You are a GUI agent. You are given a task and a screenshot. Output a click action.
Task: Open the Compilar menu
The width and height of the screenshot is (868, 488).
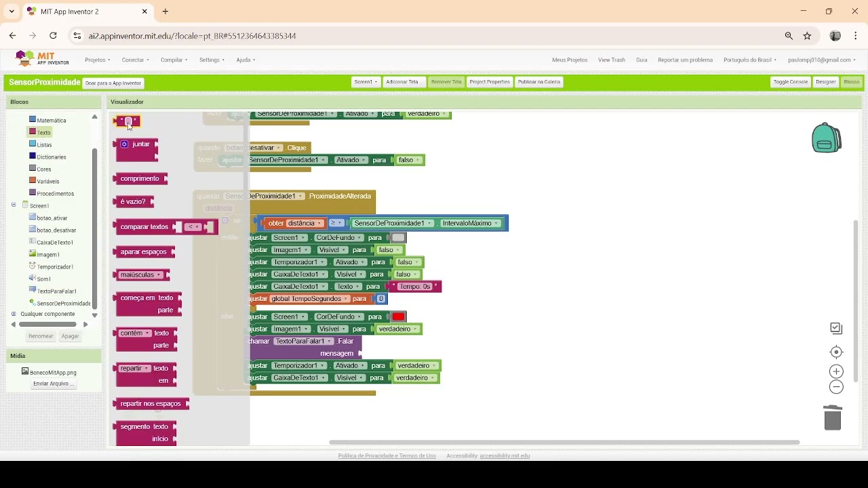pos(174,60)
